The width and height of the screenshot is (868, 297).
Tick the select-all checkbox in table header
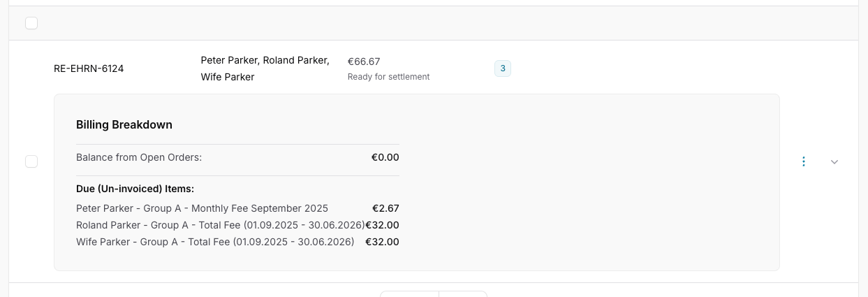(x=31, y=23)
